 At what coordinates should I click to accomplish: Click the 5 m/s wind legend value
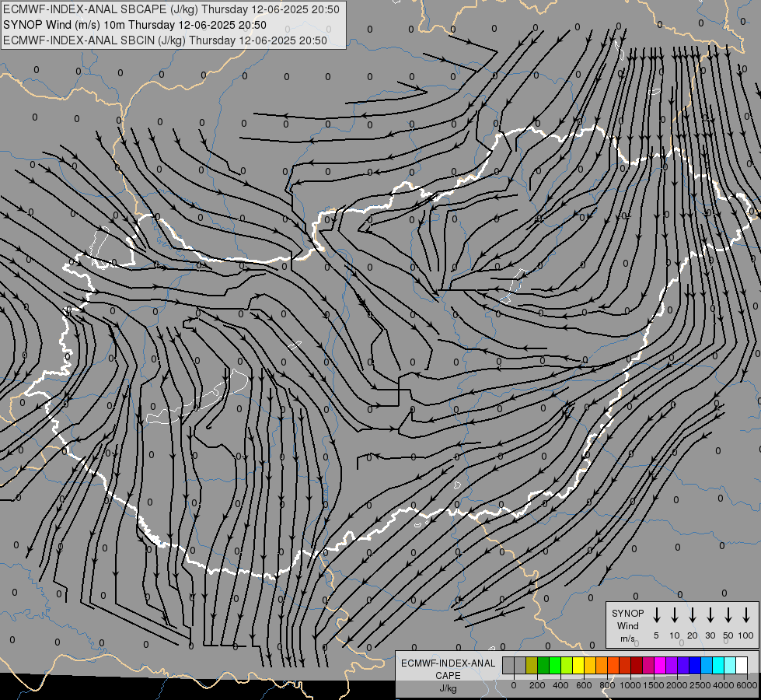pyautogui.click(x=656, y=635)
